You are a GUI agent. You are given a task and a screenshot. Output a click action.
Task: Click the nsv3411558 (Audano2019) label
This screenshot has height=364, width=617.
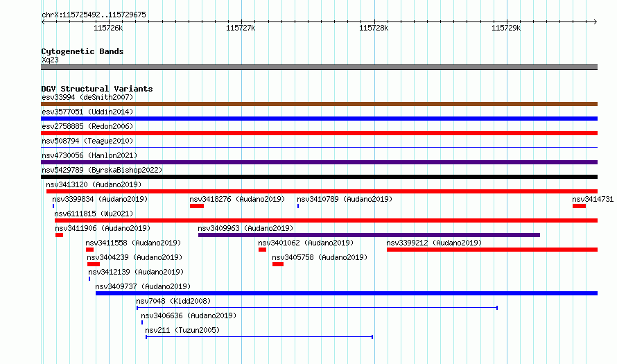click(x=133, y=243)
